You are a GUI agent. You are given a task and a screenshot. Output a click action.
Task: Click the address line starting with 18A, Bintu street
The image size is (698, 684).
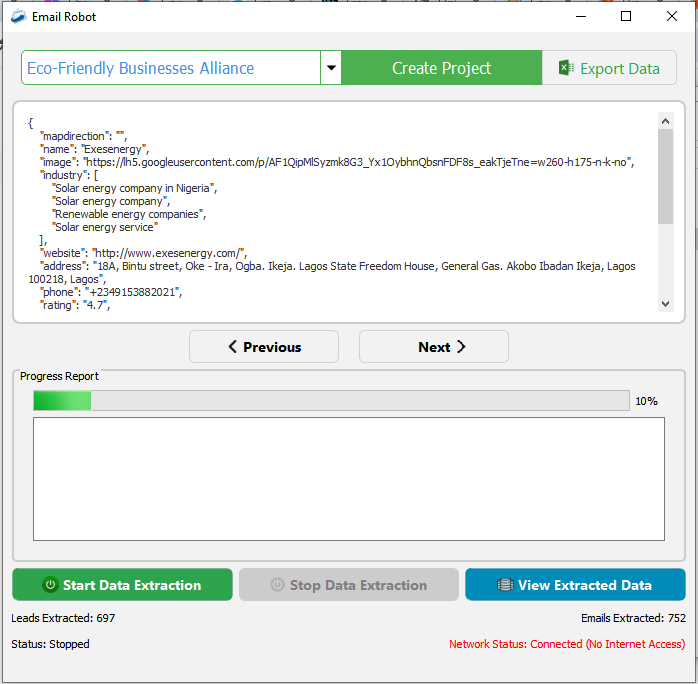tap(332, 272)
